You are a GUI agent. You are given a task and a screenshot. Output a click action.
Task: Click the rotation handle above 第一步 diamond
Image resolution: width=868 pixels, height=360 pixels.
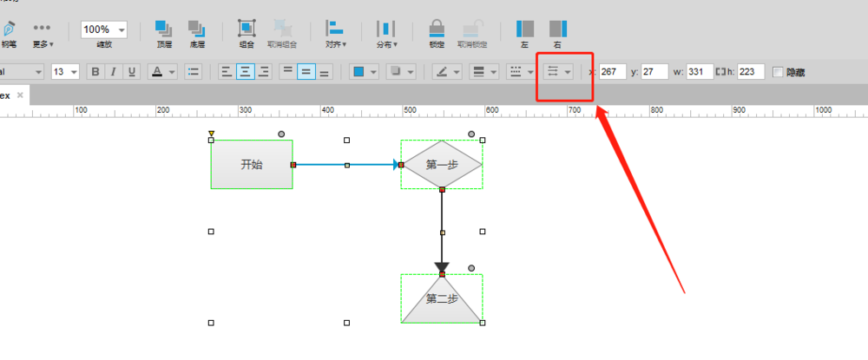point(471,134)
